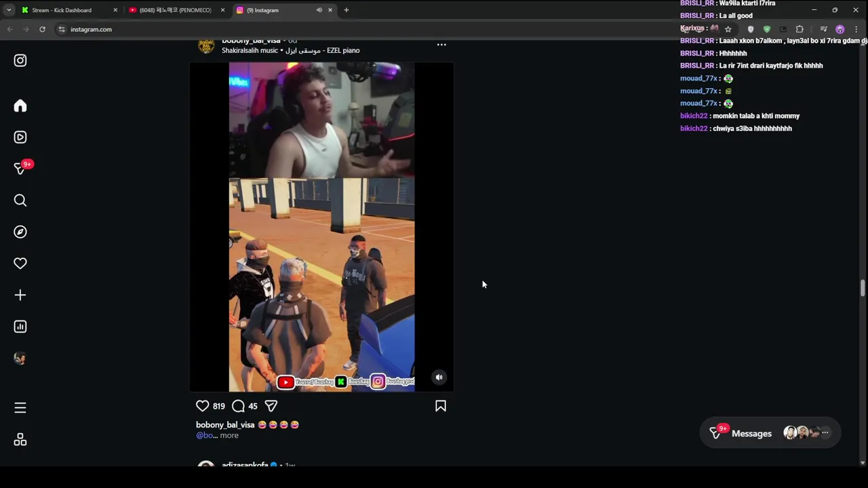Open browser Extensions puzzle icon
The height and width of the screenshot is (488, 868).
[x=800, y=29]
